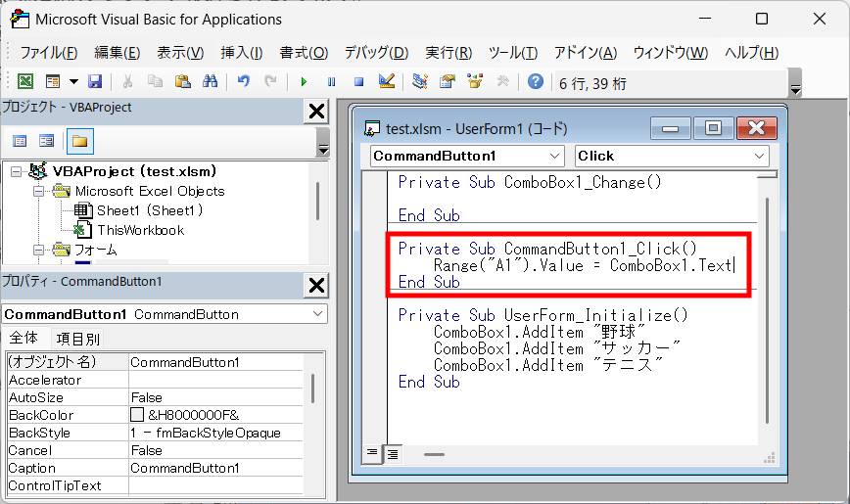The width and height of the screenshot is (850, 504).
Task: Open Help with the question mark icon
Action: click(535, 81)
